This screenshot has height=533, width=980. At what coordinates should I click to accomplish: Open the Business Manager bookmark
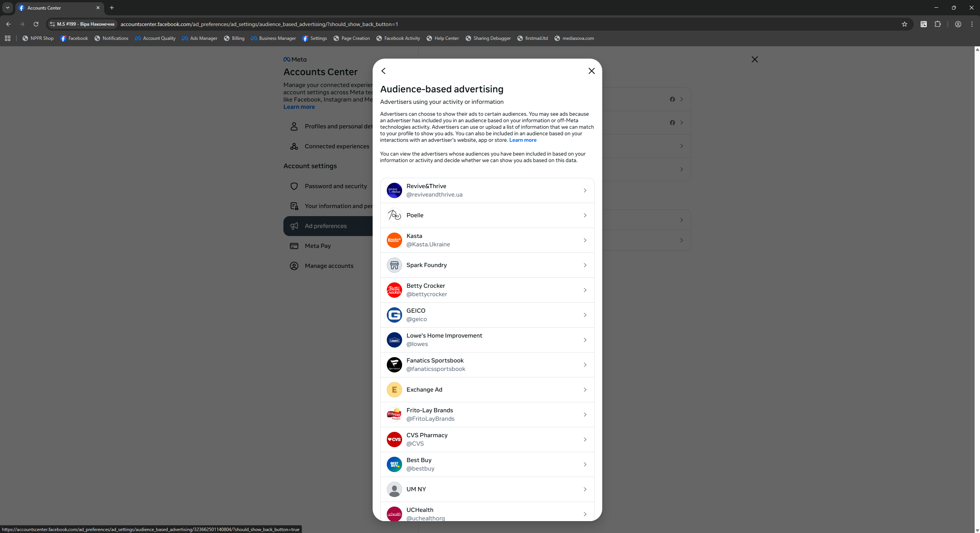click(x=273, y=38)
